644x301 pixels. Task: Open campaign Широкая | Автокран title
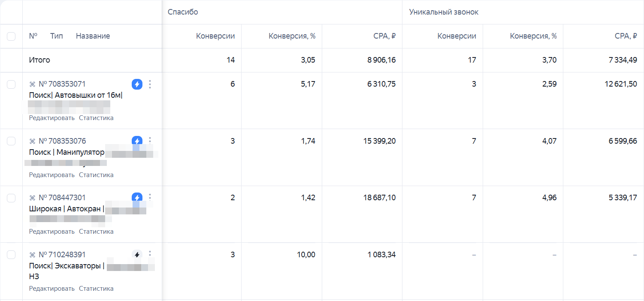click(x=67, y=209)
